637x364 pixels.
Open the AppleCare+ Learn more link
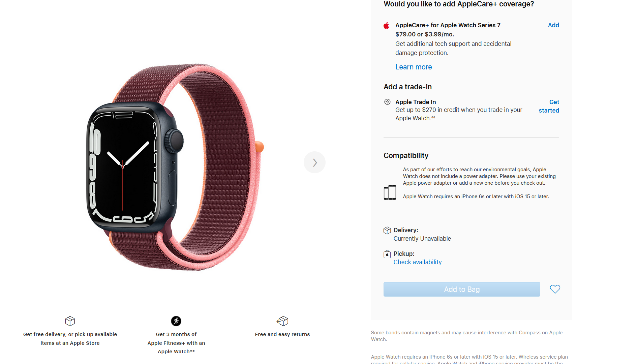(x=414, y=67)
